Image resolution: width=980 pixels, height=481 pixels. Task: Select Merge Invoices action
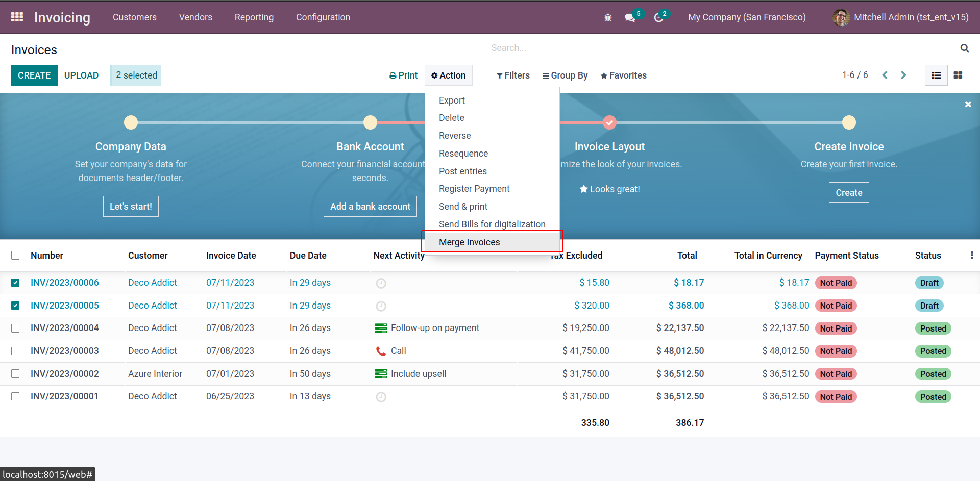[492, 242]
